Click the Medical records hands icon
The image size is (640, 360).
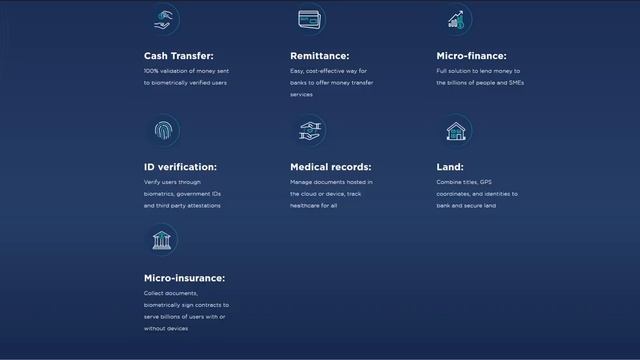coord(309,131)
